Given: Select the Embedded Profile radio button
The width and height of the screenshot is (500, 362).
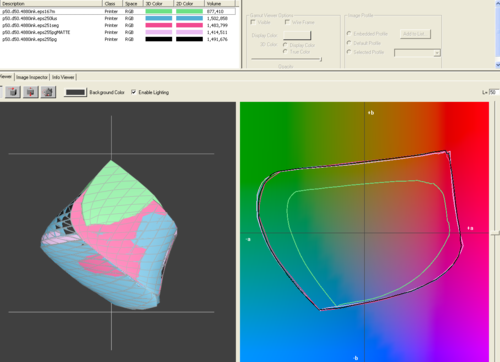Looking at the screenshot, I should tap(349, 33).
